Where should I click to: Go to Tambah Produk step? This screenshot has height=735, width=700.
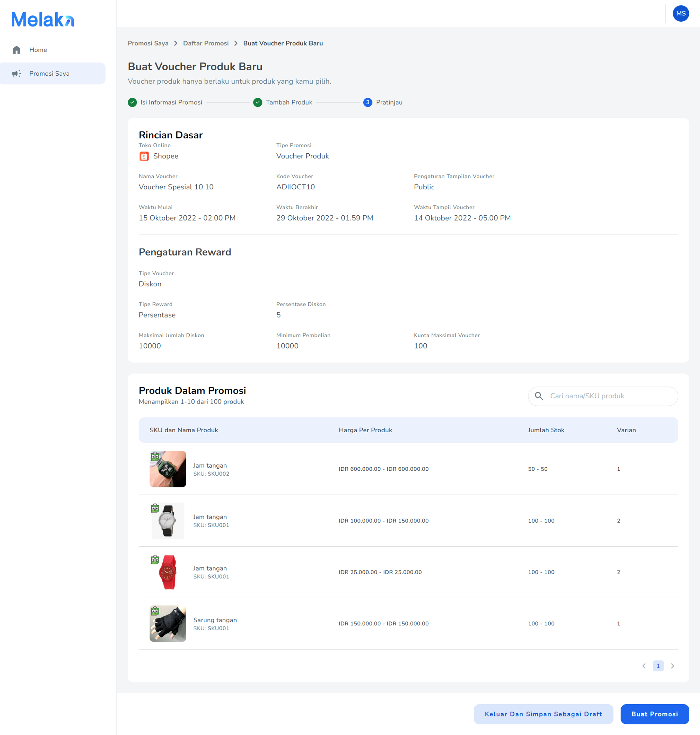point(289,102)
